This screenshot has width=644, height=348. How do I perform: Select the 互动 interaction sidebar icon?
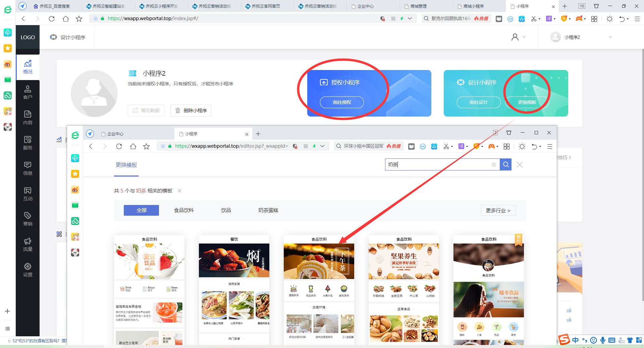(28, 194)
